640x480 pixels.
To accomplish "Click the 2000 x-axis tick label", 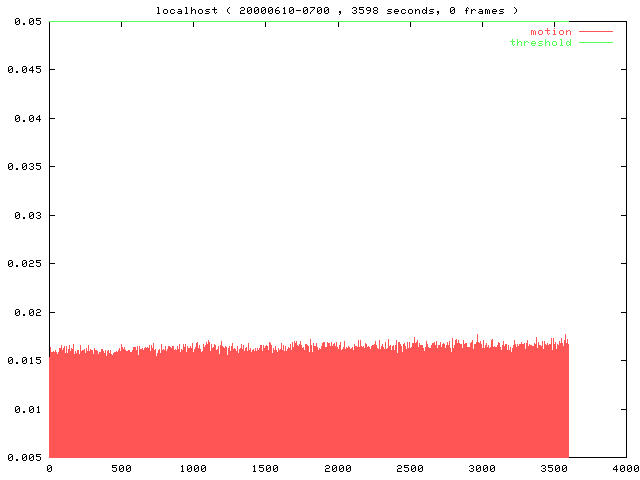I will pos(338,468).
